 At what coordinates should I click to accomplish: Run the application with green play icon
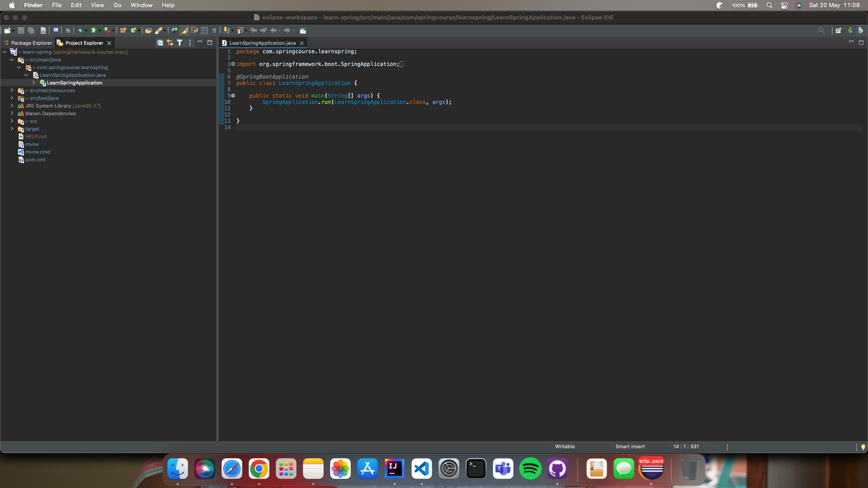[93, 30]
